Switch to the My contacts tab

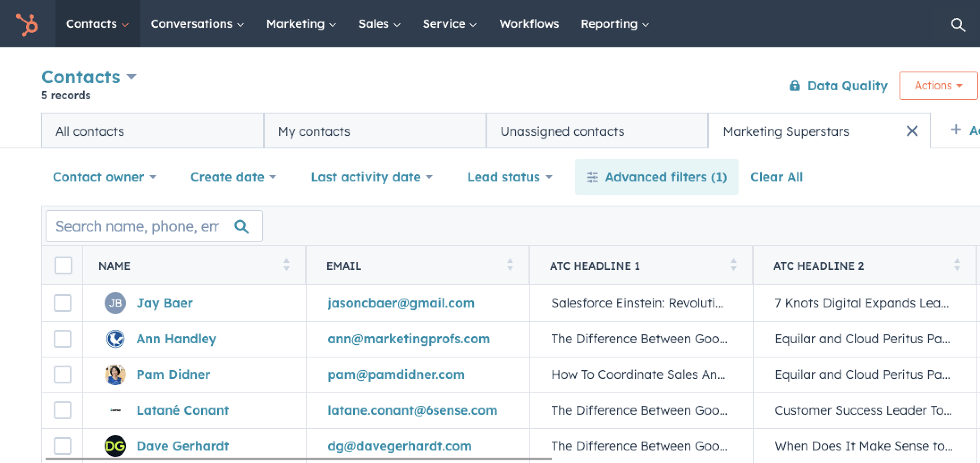click(x=375, y=131)
